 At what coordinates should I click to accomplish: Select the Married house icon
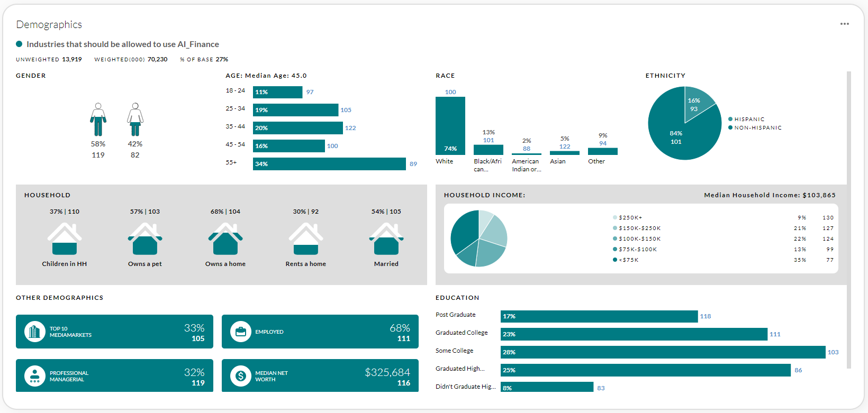tap(386, 239)
